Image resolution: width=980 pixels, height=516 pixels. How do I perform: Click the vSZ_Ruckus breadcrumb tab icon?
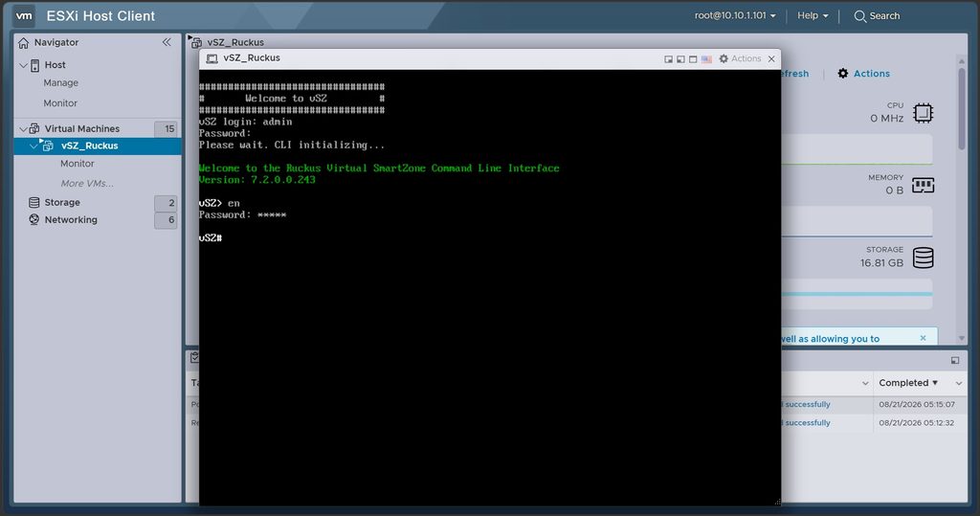click(x=195, y=42)
